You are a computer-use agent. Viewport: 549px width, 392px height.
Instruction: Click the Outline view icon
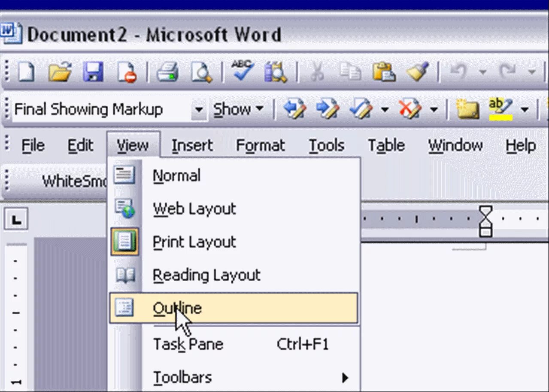click(124, 308)
